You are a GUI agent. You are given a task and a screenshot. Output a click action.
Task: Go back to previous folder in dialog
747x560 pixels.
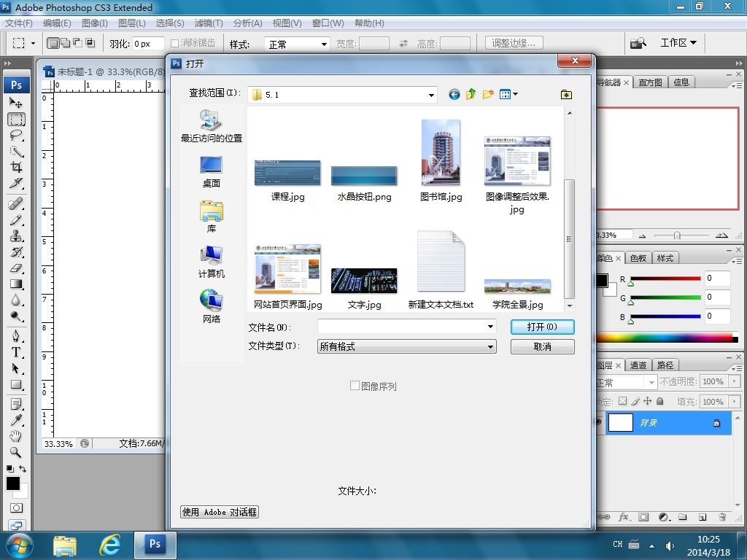point(454,94)
